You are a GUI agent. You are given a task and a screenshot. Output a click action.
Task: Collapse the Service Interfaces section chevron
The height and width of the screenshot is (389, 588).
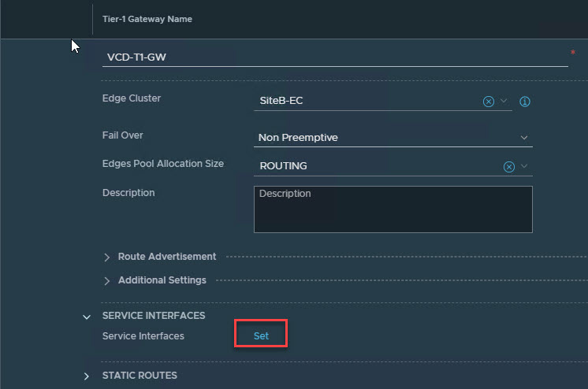[87, 317]
